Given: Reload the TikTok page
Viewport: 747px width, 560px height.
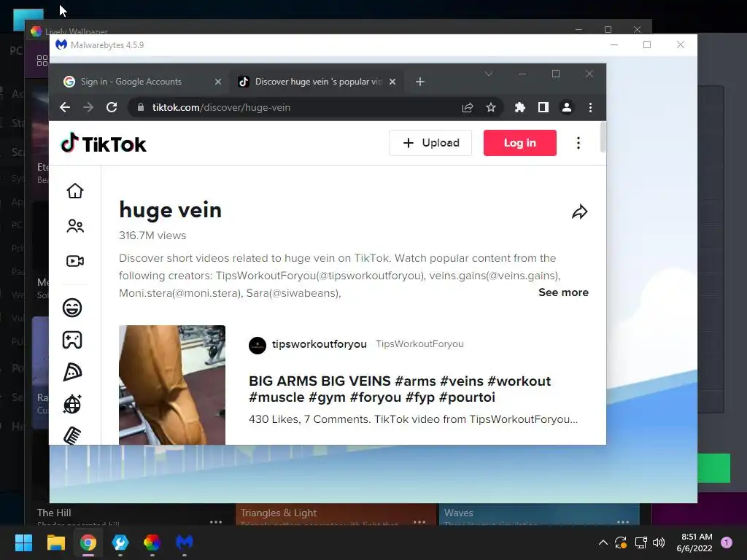Looking at the screenshot, I should click(112, 108).
